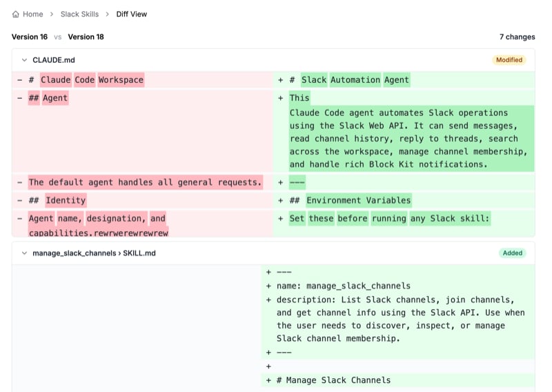This screenshot has height=392, width=552.
Task: Click added description line about List Slack channels
Action: click(x=398, y=319)
